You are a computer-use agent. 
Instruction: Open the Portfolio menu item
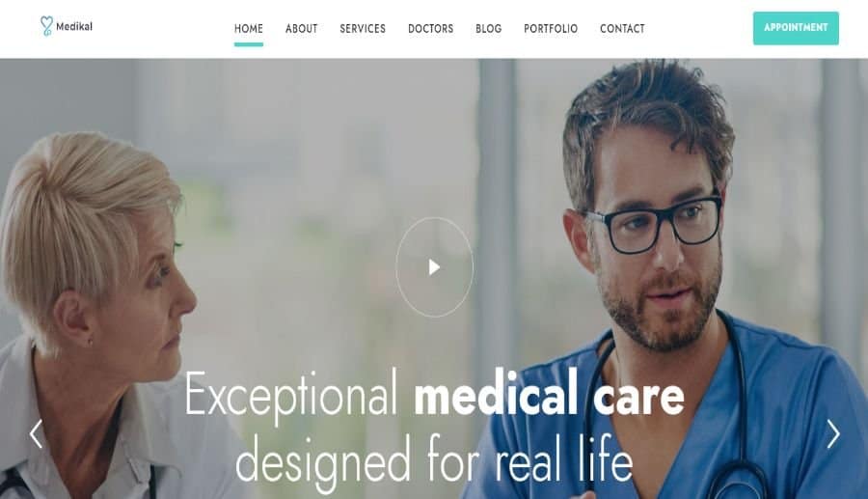pos(551,29)
